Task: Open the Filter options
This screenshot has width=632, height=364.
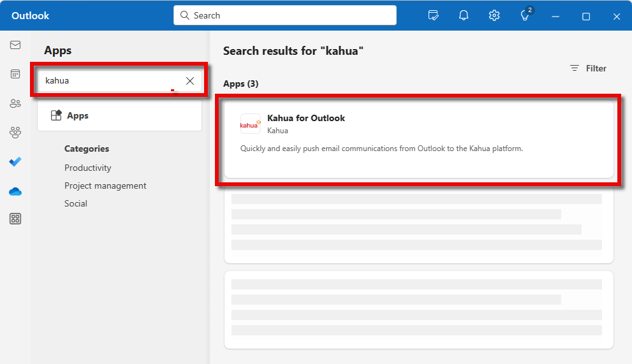Action: [x=588, y=68]
